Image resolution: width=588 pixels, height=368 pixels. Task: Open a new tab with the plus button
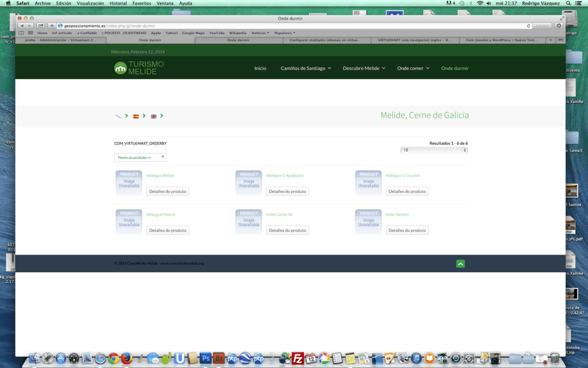point(551,40)
